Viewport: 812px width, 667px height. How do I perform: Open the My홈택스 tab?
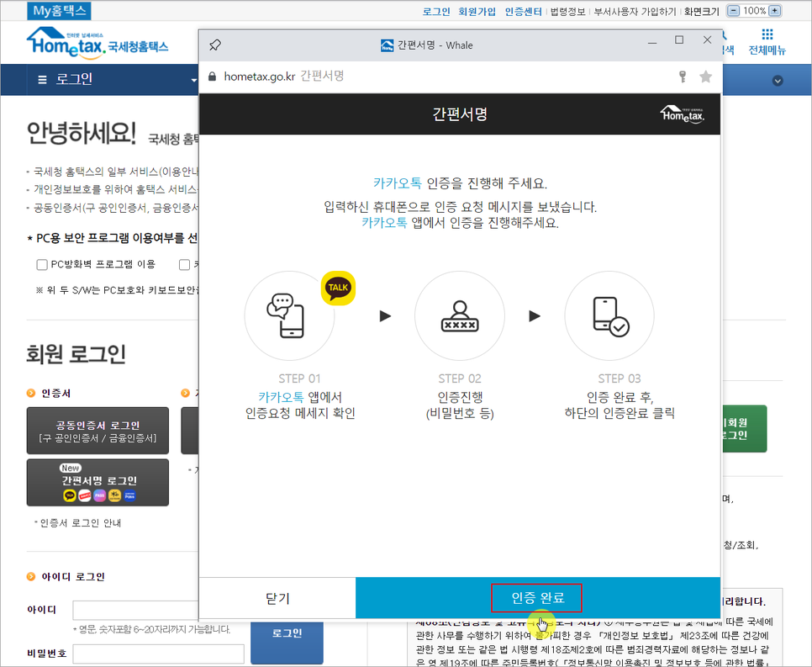point(59,11)
